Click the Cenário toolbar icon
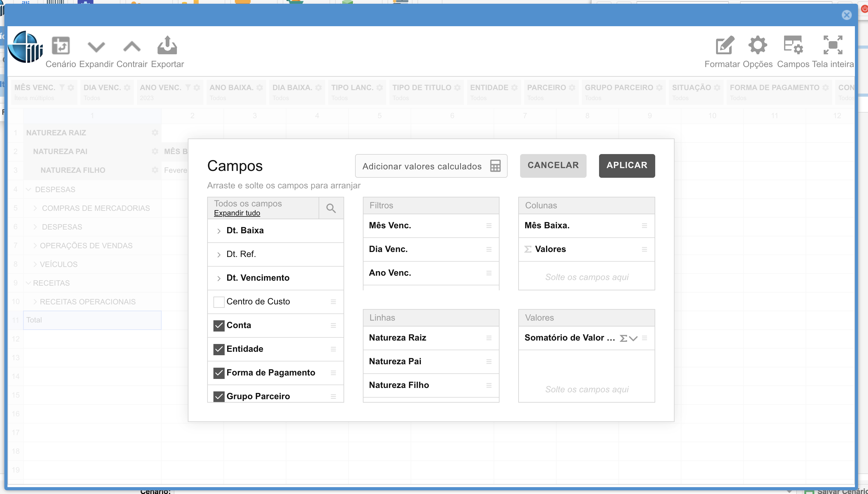The image size is (868, 494). (61, 46)
